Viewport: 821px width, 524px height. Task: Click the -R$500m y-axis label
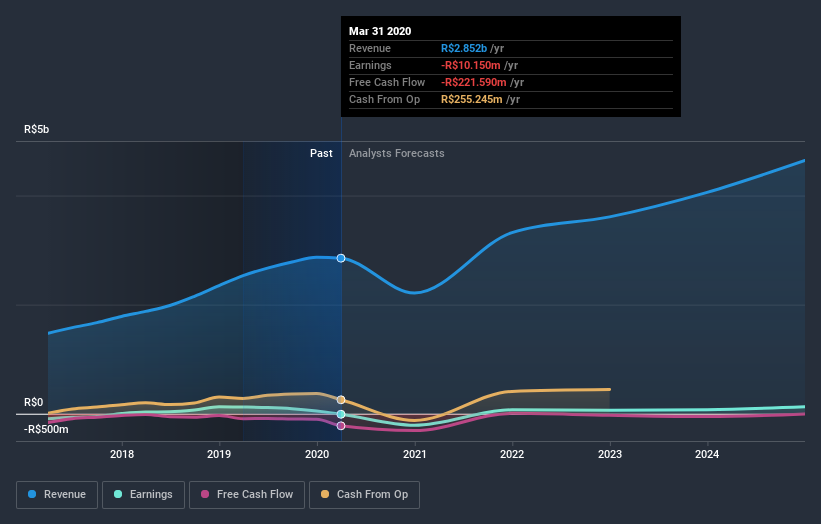coord(46,429)
